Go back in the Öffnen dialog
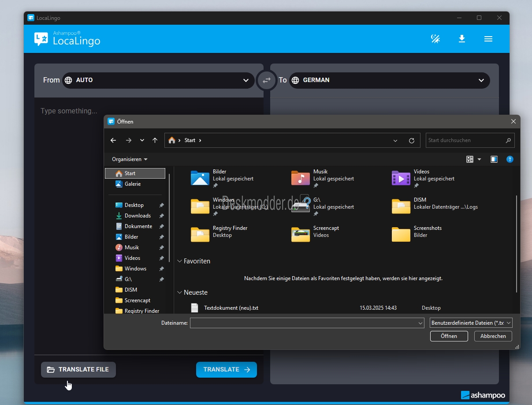This screenshot has height=405, width=532. pyautogui.click(x=113, y=140)
